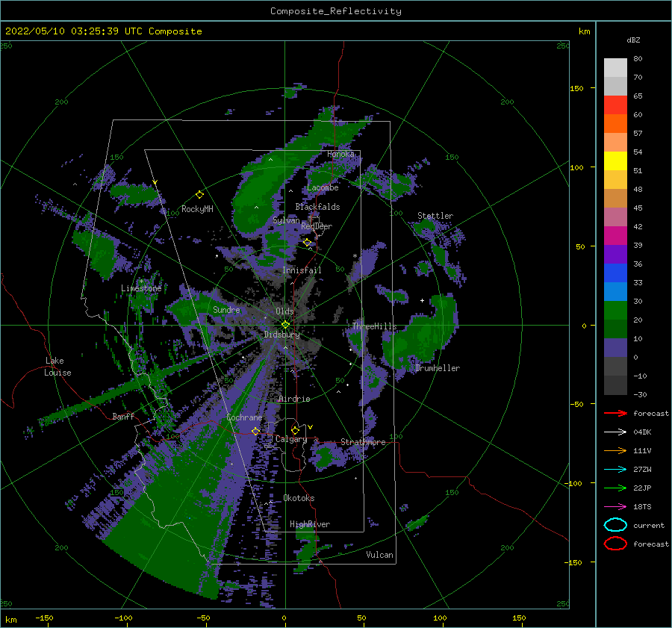Click the Lacombe city label

point(323,187)
